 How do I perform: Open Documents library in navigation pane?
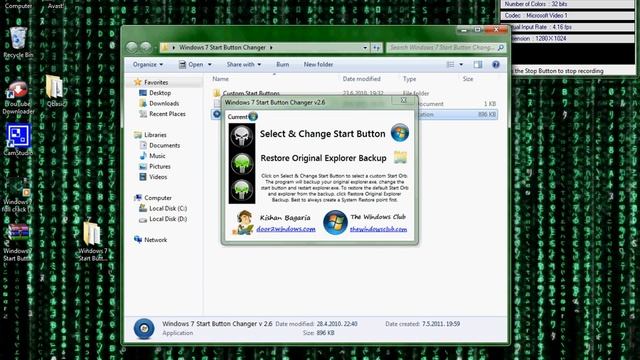pyautogui.click(x=164, y=145)
